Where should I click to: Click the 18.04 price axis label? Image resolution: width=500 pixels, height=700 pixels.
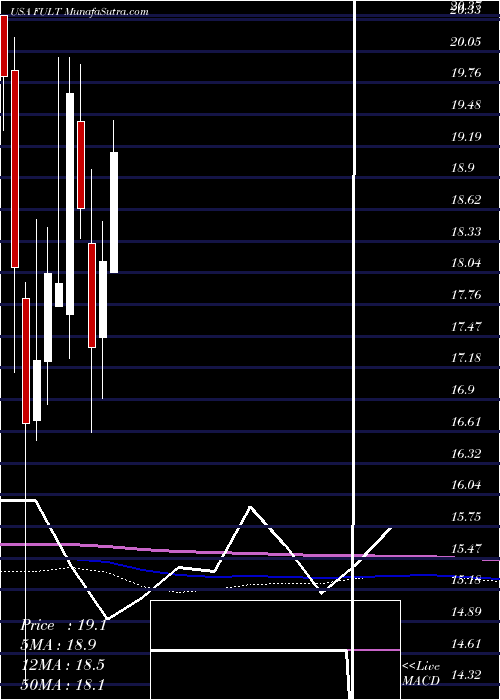(466, 263)
